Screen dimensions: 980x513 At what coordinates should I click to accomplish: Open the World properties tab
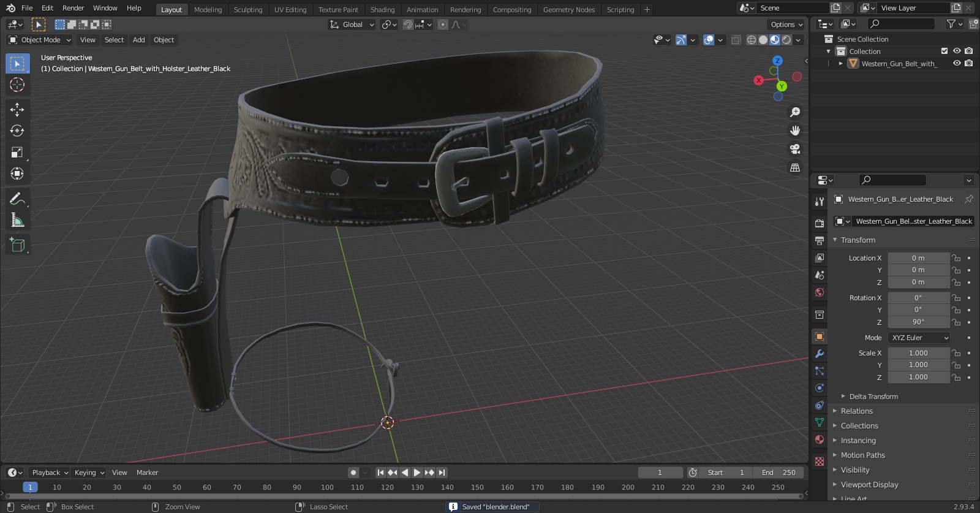(x=820, y=292)
